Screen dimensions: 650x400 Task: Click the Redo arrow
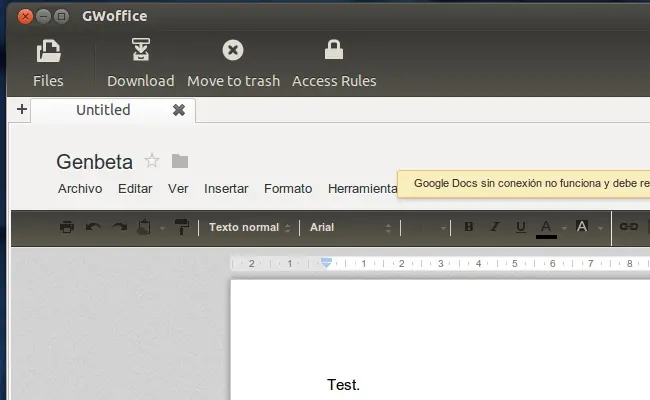tap(120, 227)
